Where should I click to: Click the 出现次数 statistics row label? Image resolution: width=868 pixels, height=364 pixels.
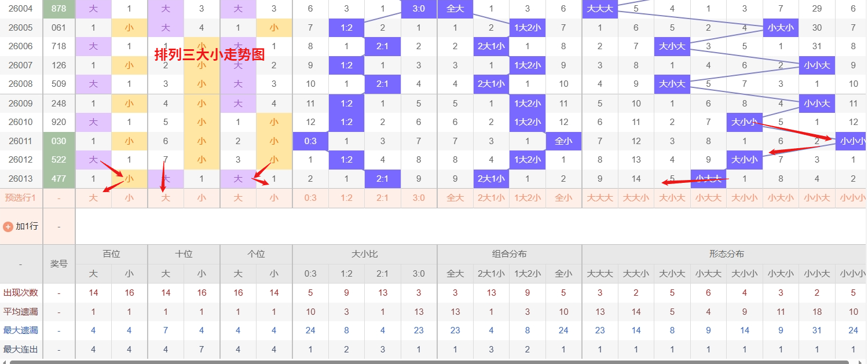(x=21, y=293)
